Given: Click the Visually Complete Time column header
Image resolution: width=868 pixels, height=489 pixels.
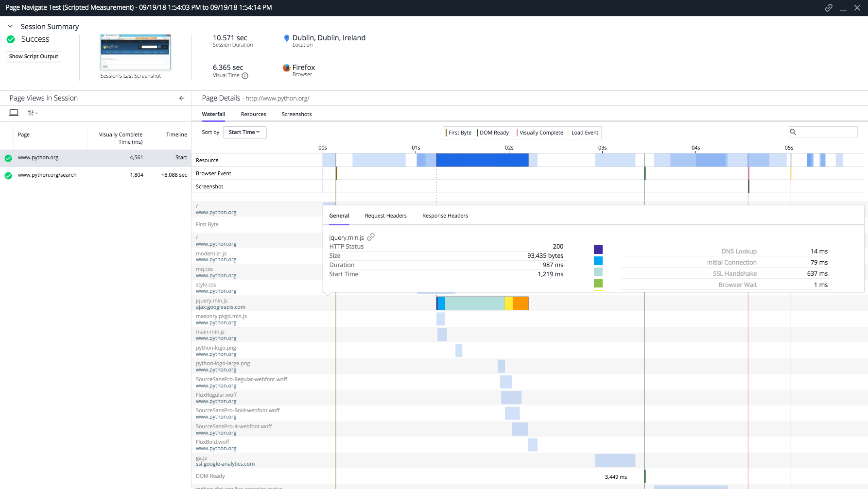Looking at the screenshot, I should pos(121,138).
